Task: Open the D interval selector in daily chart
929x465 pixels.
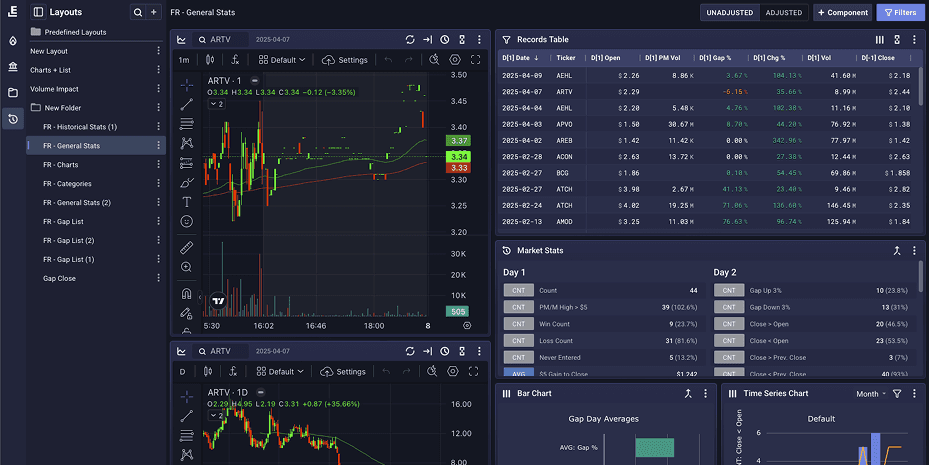Action: point(182,372)
